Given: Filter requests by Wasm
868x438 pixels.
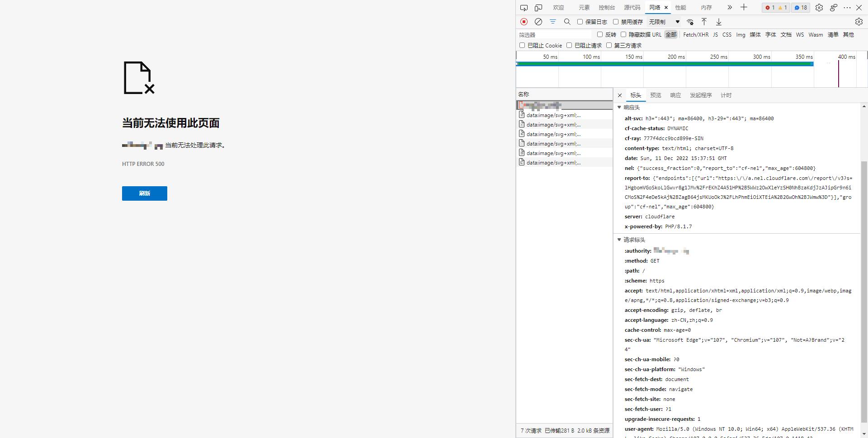Looking at the screenshot, I should point(816,34).
